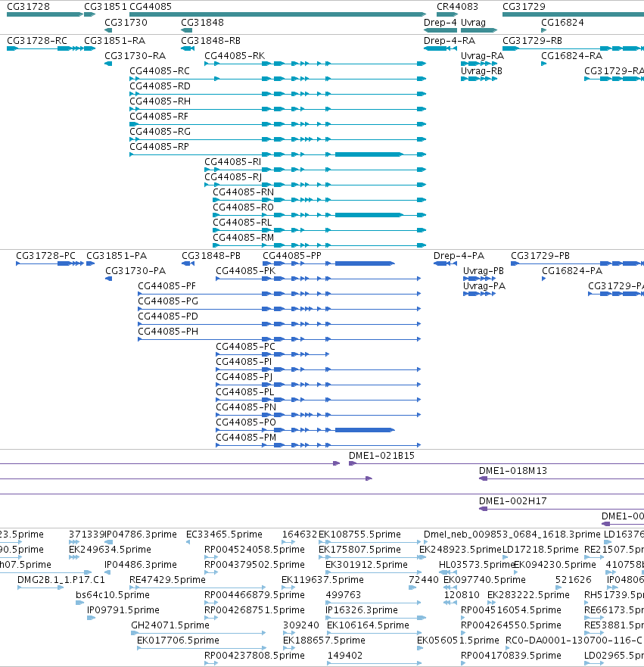Image resolution: width=644 pixels, height=667 pixels.
Task: Select the Drep-4 gene label
Action: pyautogui.click(x=440, y=22)
